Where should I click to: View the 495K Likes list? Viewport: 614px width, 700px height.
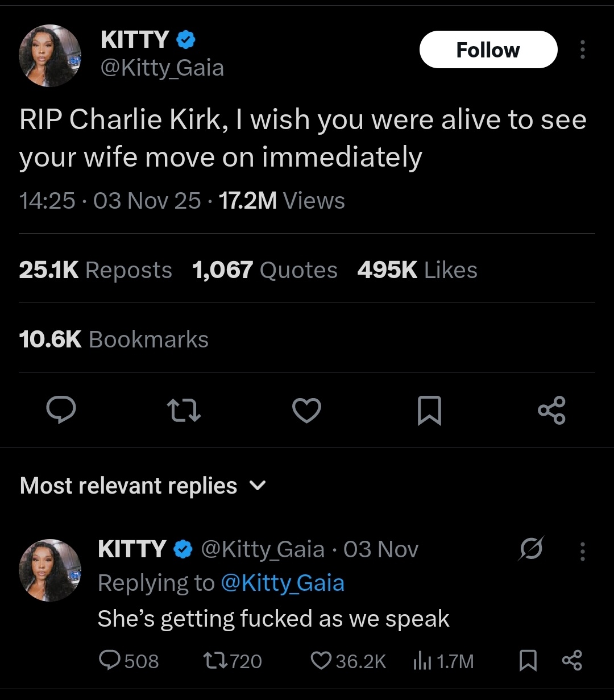pos(417,270)
